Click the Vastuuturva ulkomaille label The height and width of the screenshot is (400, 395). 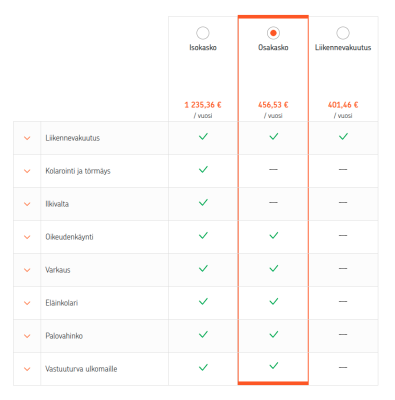pos(81,369)
